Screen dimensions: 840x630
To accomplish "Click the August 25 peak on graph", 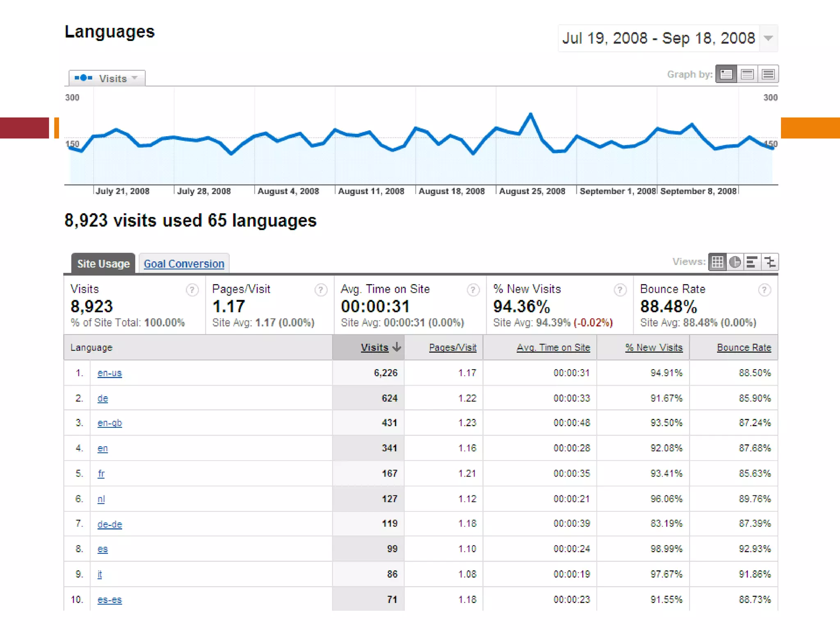I will [531, 114].
